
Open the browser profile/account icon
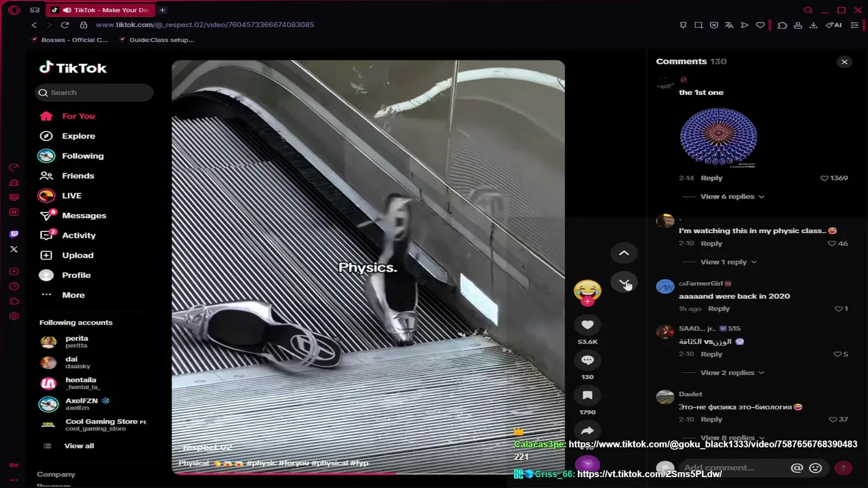[x=798, y=25]
